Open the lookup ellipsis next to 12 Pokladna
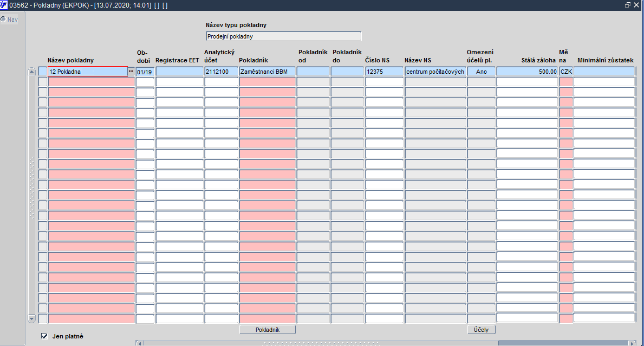The image size is (644, 346). (131, 71)
